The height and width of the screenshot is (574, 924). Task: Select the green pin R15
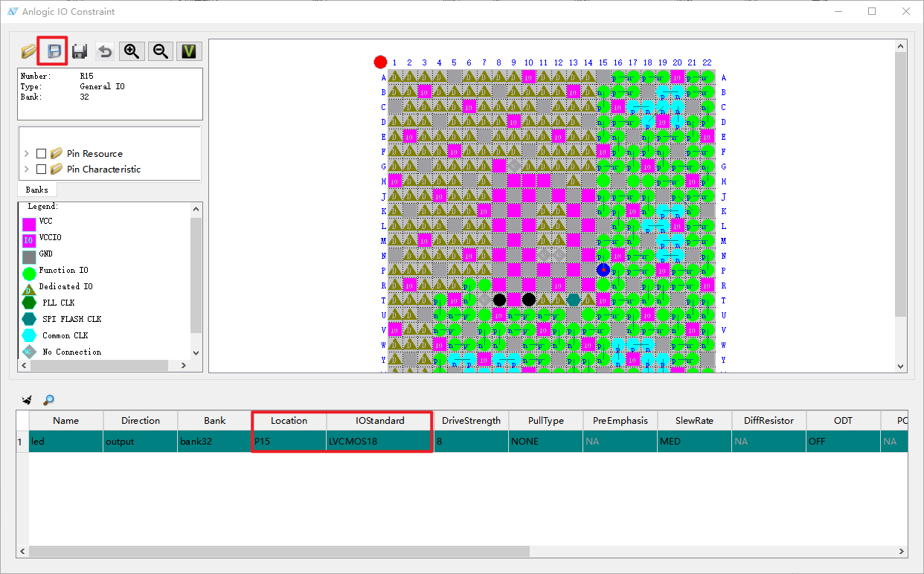pyautogui.click(x=603, y=285)
